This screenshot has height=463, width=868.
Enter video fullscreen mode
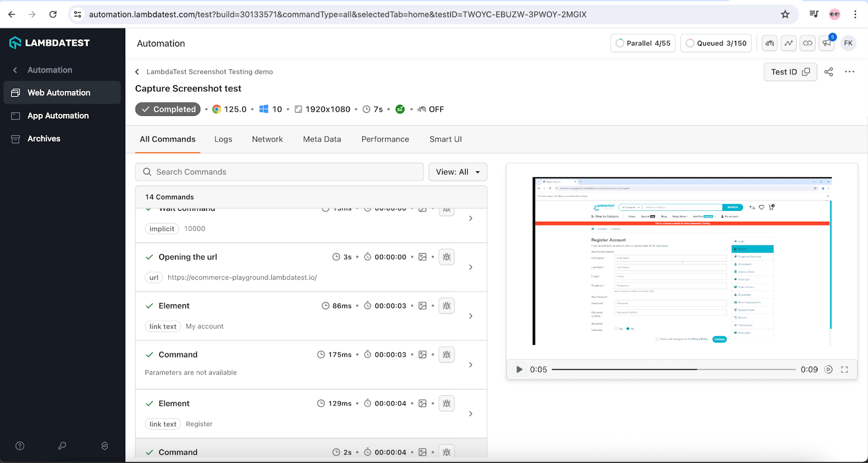pyautogui.click(x=845, y=369)
